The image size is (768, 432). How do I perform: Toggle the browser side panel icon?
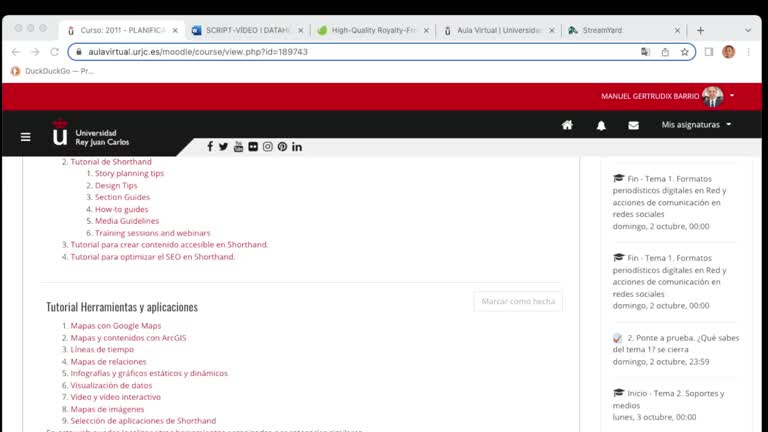(709, 51)
